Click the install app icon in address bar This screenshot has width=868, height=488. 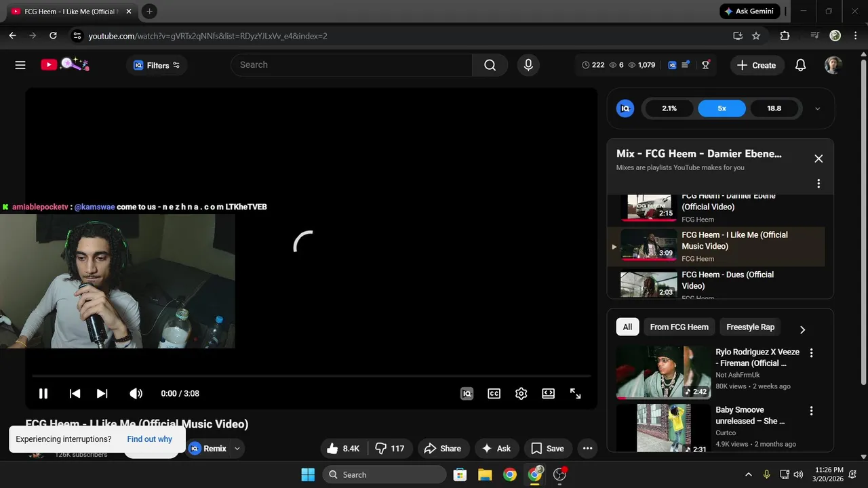738,35
